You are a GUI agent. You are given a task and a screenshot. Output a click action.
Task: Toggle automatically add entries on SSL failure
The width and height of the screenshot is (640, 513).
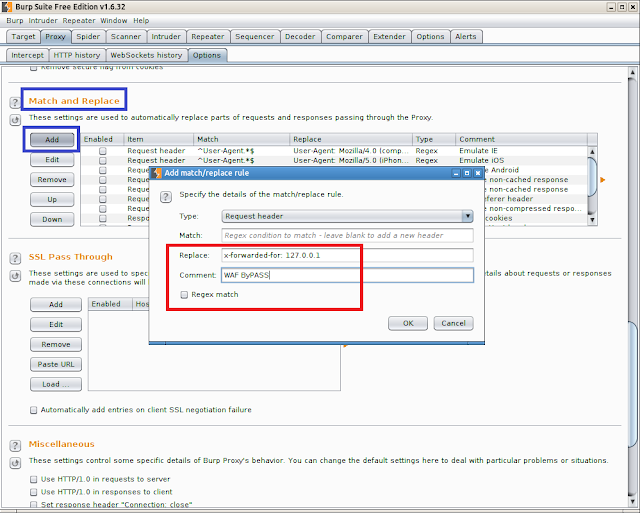[x=33, y=410]
